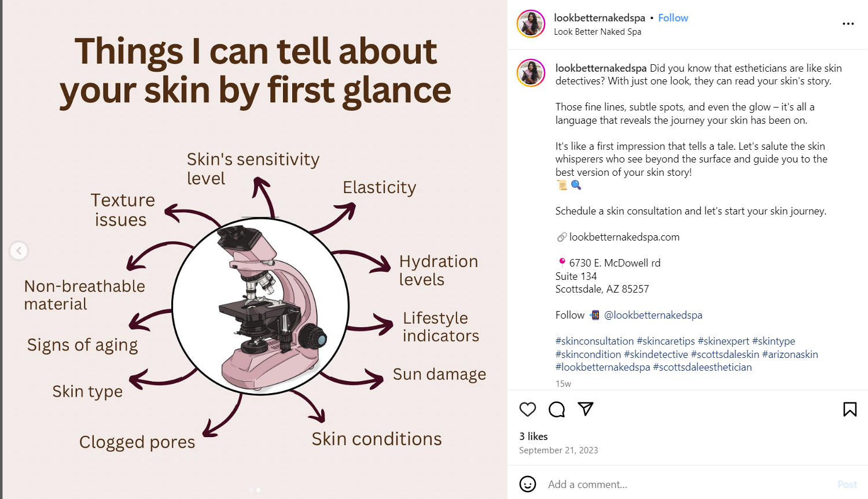Follow the lookbetternakedspa account

pos(673,18)
